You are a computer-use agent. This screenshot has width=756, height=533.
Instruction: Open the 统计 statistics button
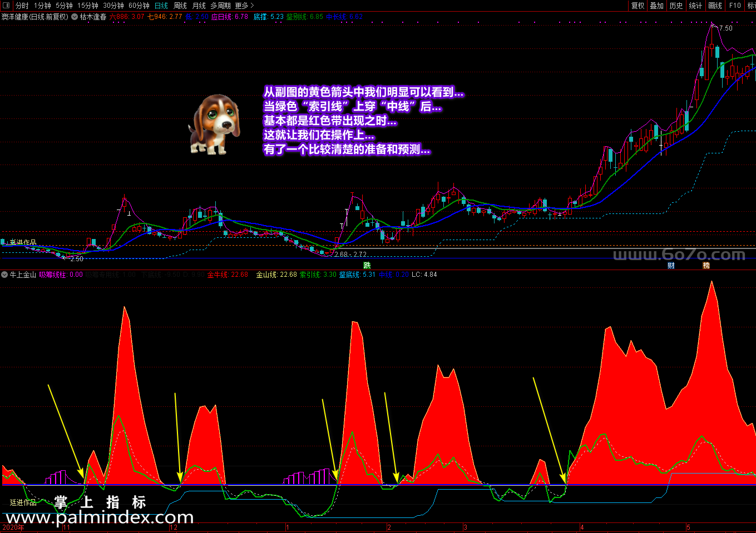click(695, 6)
